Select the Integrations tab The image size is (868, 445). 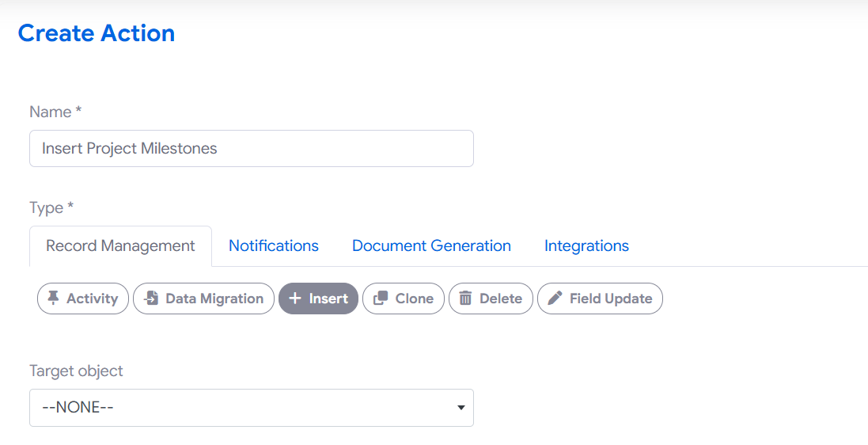(586, 246)
